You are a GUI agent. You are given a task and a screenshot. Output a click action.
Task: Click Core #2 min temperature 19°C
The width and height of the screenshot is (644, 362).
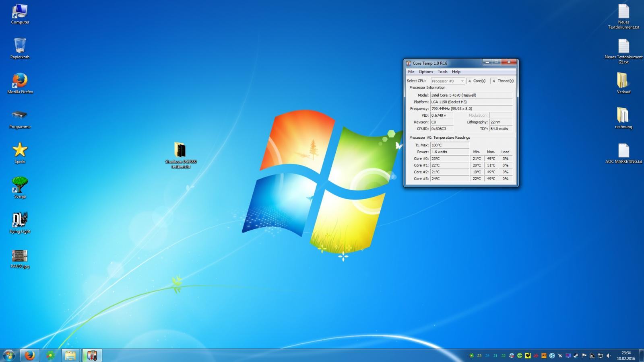(477, 172)
